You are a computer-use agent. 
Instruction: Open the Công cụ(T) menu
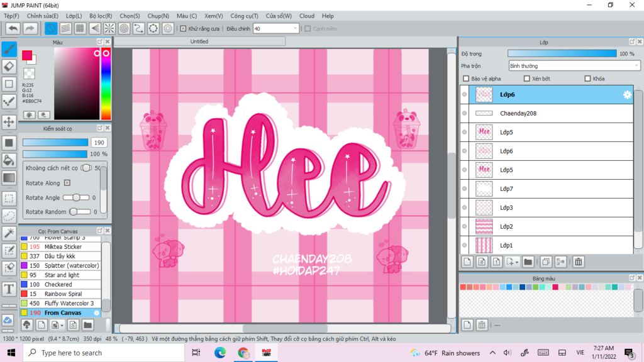(x=245, y=16)
